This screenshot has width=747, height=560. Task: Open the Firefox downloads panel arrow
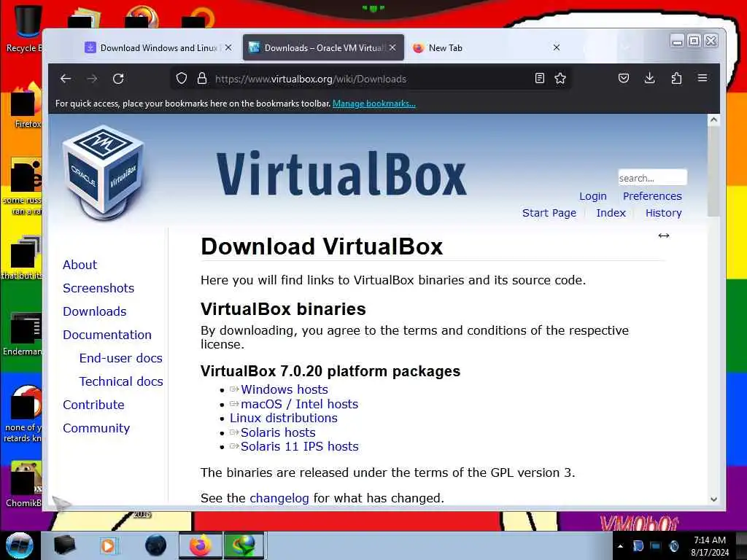[649, 79]
